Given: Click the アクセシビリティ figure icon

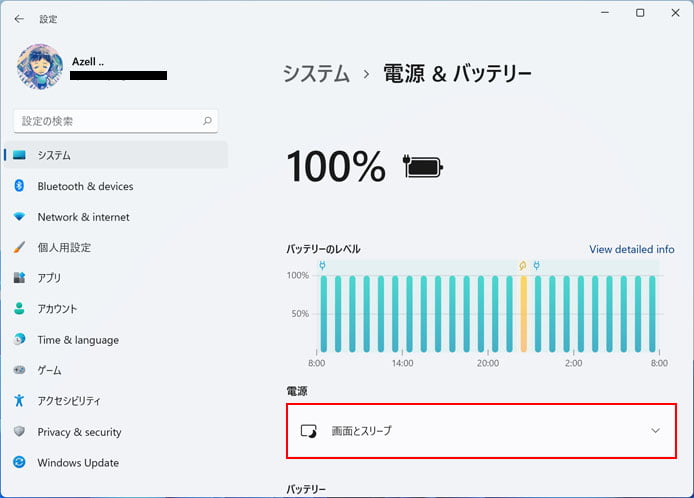Looking at the screenshot, I should [19, 400].
